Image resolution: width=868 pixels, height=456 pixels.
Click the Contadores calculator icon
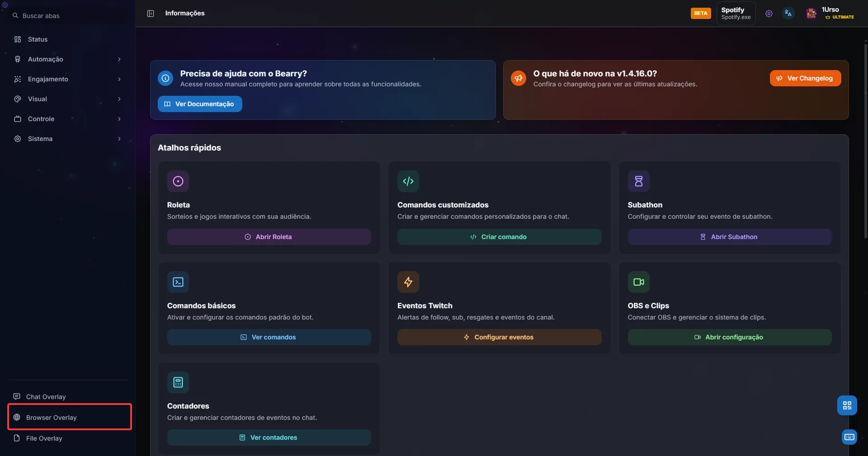click(x=178, y=382)
